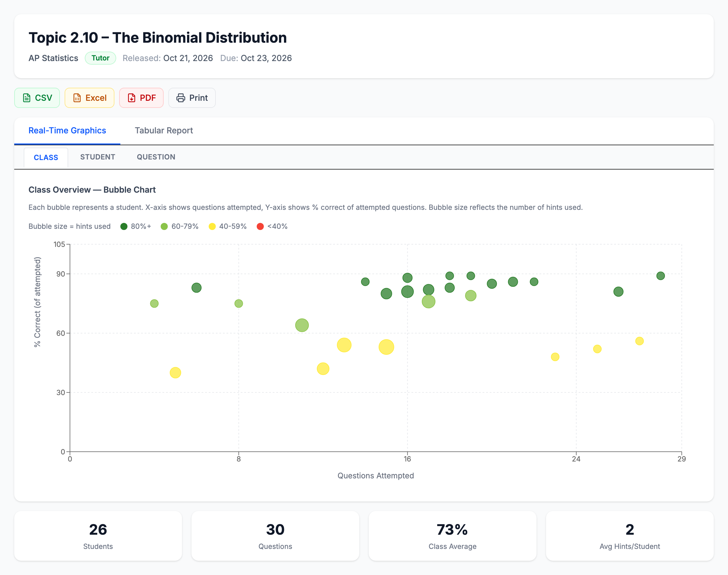Click 'Class Overview — Bubble Chart' heading
728x575 pixels.
[x=92, y=190]
